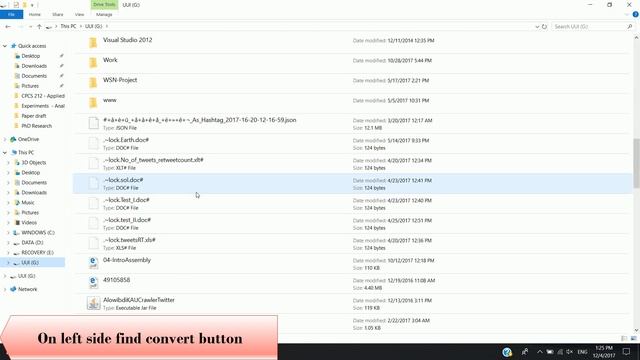This screenshot has height=360, width=640.
Task: Click the ENG language indicator
Action: click(x=582, y=352)
